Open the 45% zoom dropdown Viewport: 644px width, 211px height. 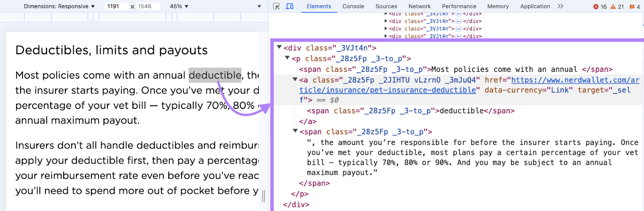point(179,6)
